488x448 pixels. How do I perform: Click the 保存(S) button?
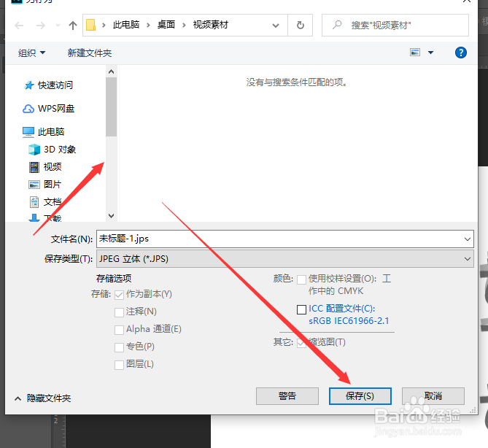coord(360,396)
